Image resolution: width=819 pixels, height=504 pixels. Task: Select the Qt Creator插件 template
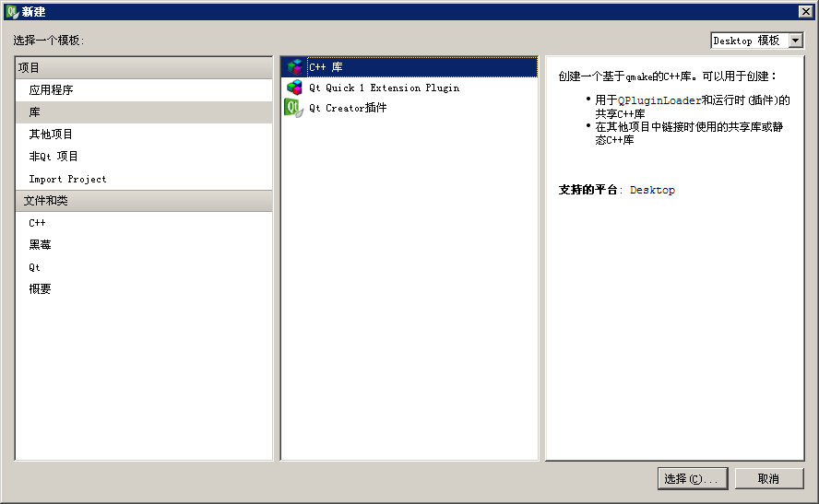coord(409,108)
